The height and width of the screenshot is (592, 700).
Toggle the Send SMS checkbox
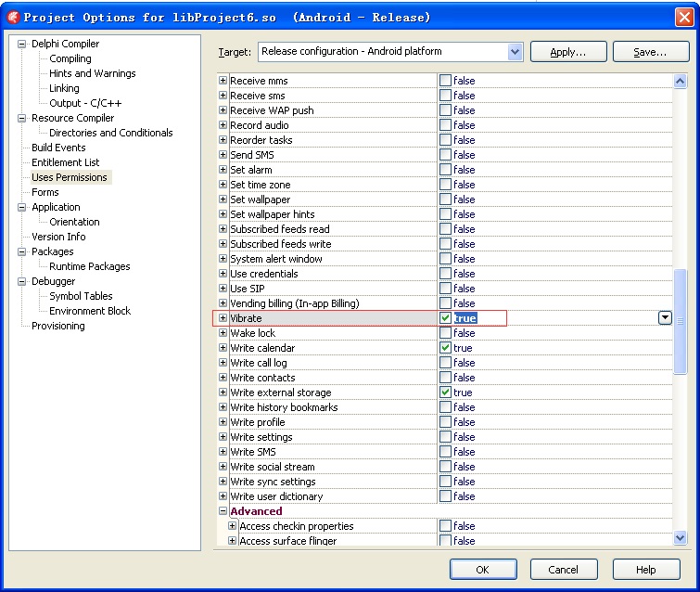click(445, 155)
